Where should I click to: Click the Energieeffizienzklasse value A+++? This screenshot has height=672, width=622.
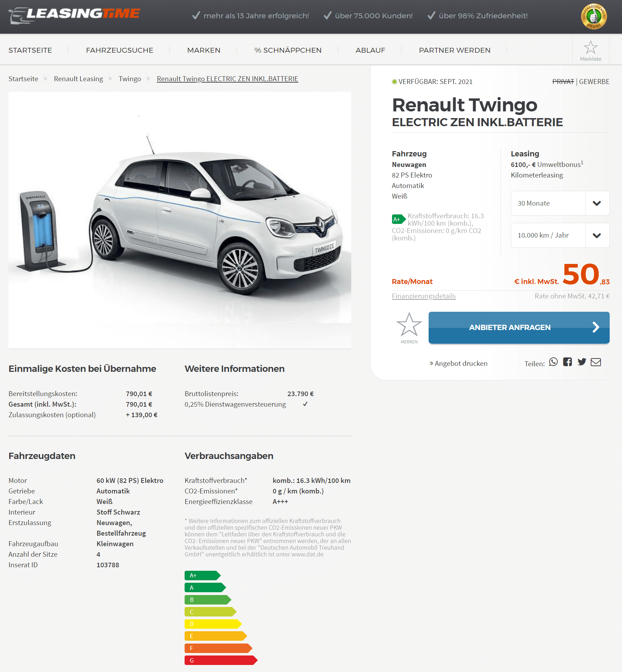point(280,502)
